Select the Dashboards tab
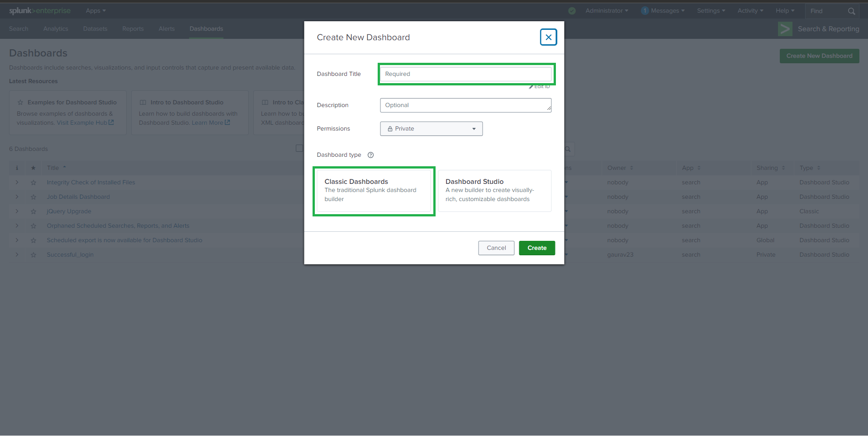 coord(206,29)
